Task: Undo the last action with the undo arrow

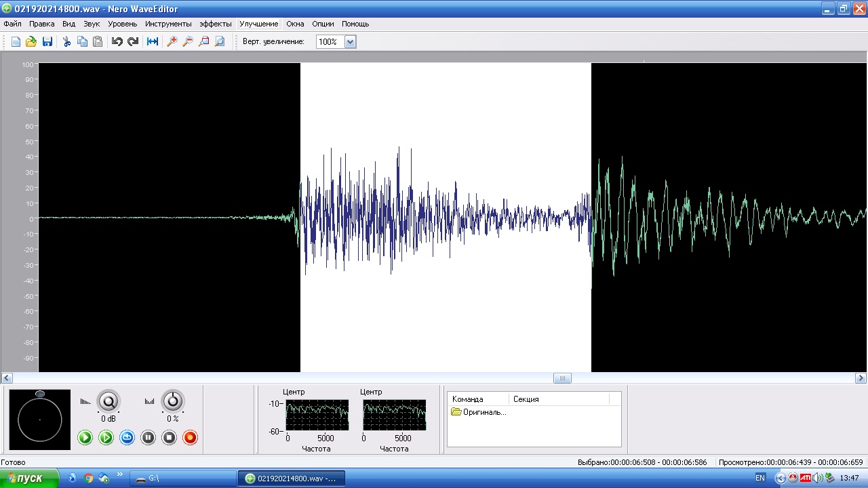Action: tap(117, 42)
